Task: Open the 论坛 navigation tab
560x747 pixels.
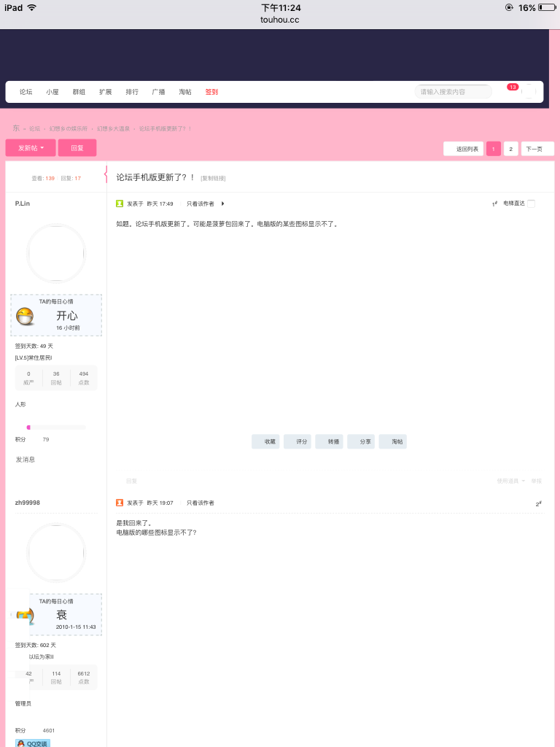Action: 26,92
